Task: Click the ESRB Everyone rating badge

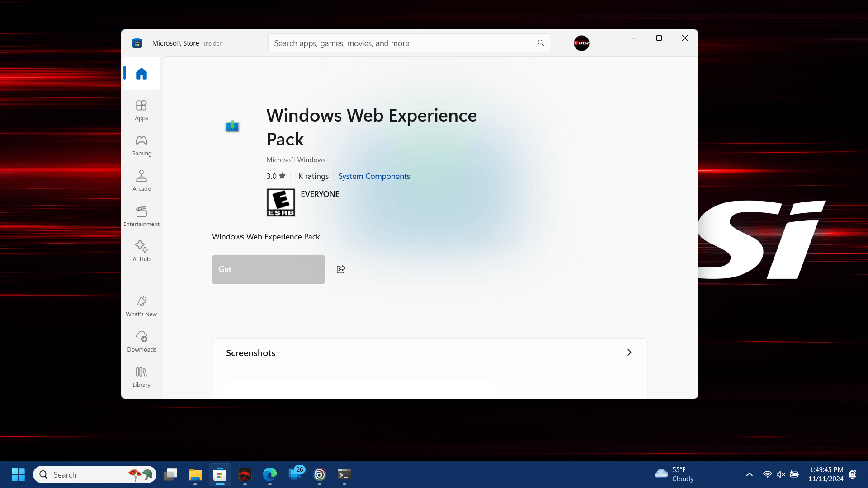Action: (281, 202)
